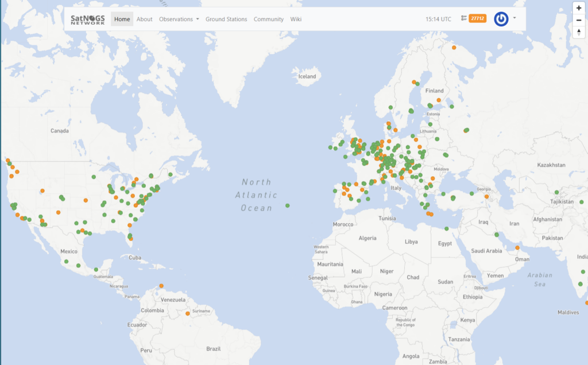The width and height of the screenshot is (588, 365).
Task: Select the orange station marker north of Venezuela
Action: tap(162, 286)
